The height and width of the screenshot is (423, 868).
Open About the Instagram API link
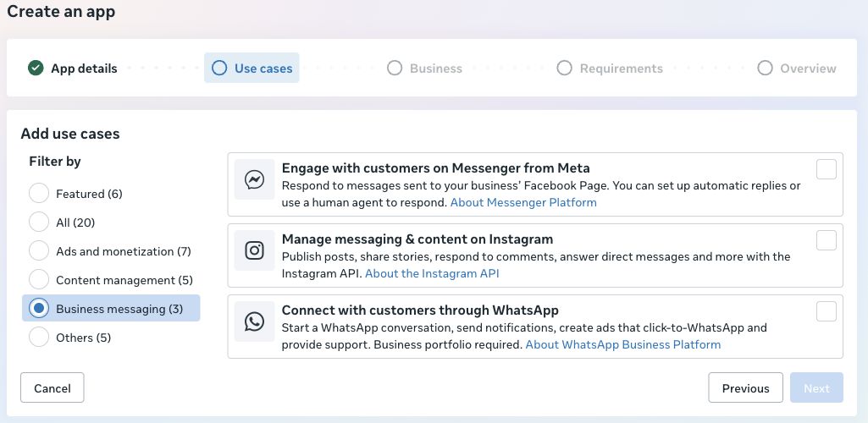click(432, 273)
